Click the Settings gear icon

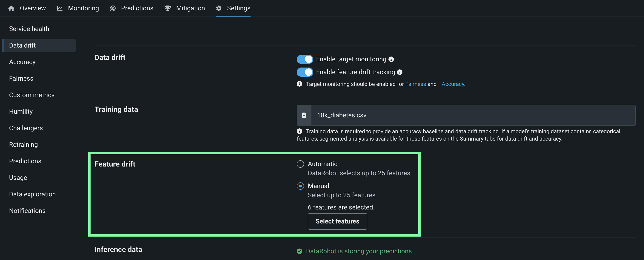tap(219, 8)
